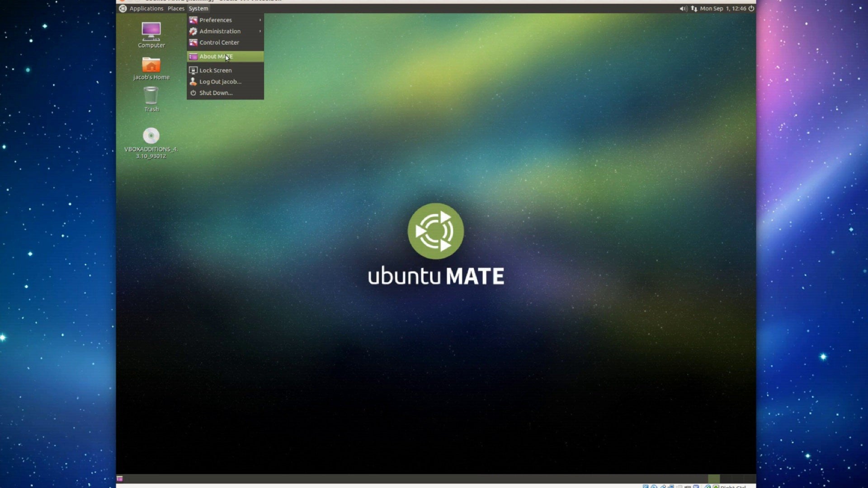Switch to the last workspace in switcher

[x=750, y=479]
